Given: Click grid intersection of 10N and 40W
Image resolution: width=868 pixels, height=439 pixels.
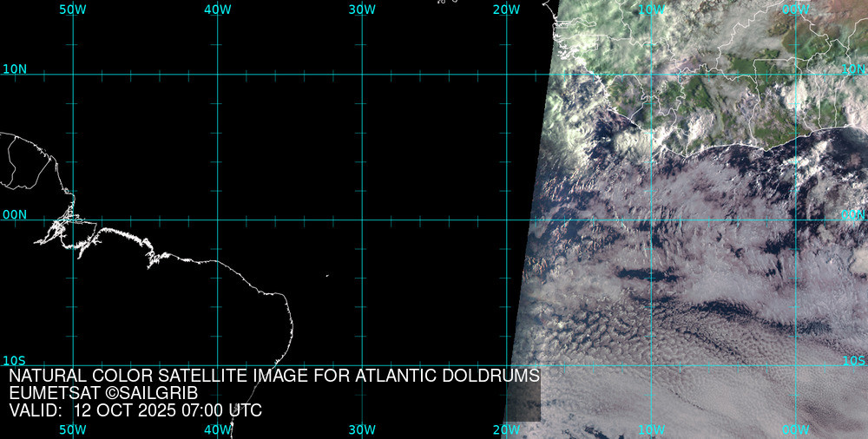Looking at the screenshot, I should click(218, 75).
